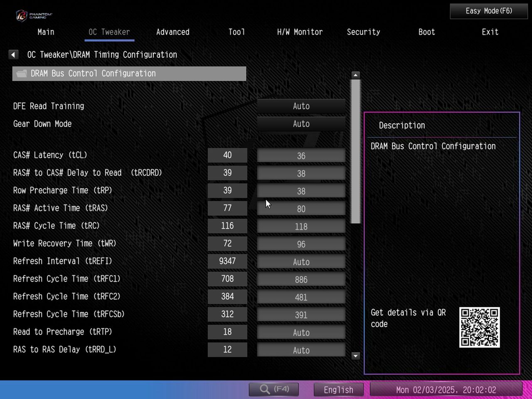This screenshot has width=532, height=399.
Task: Switch to the Main tab
Action: [46, 32]
